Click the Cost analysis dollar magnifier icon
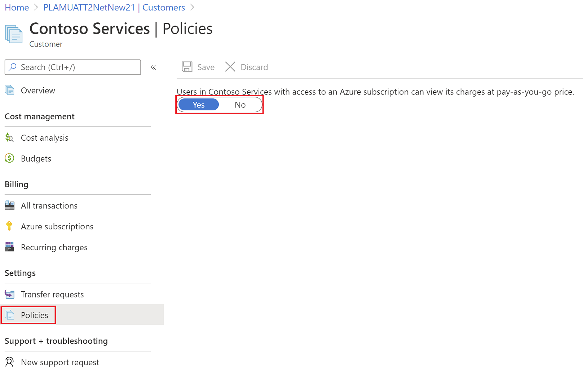The height and width of the screenshot is (392, 583). [9, 138]
